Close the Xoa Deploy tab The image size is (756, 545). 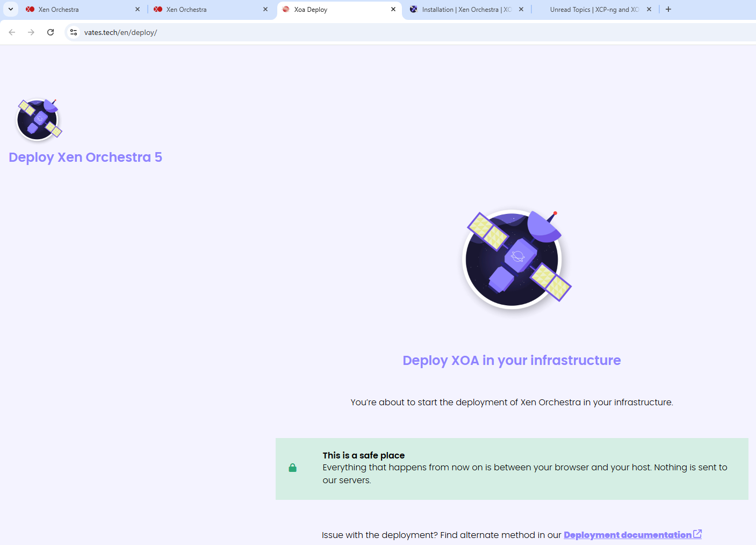click(393, 9)
